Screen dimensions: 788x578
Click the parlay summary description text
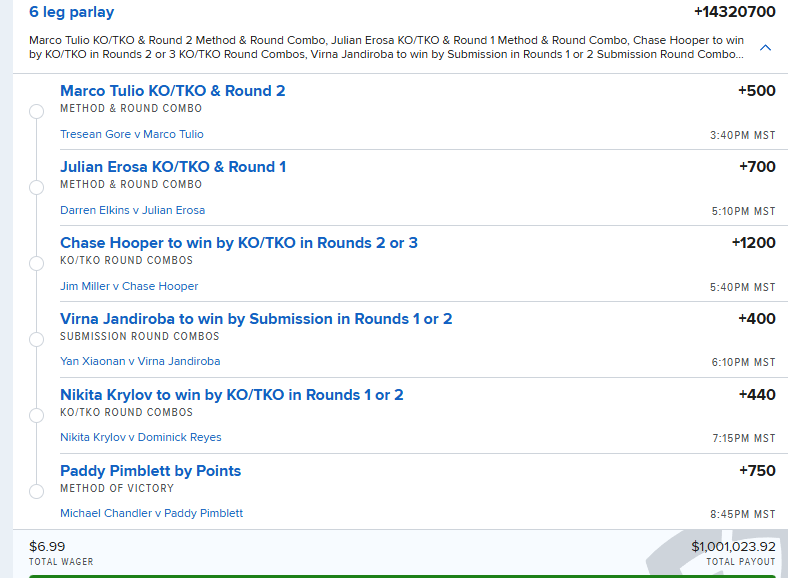tap(386, 47)
